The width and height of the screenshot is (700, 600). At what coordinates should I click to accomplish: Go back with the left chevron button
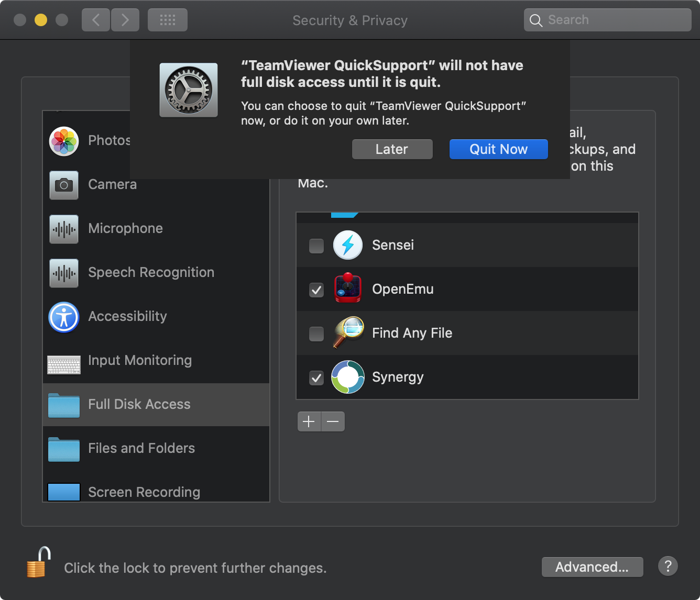point(96,20)
